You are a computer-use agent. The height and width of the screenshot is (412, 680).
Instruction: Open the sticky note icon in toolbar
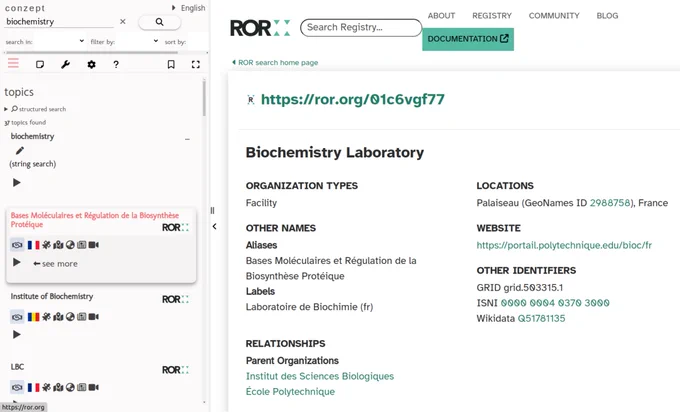pyautogui.click(x=40, y=64)
